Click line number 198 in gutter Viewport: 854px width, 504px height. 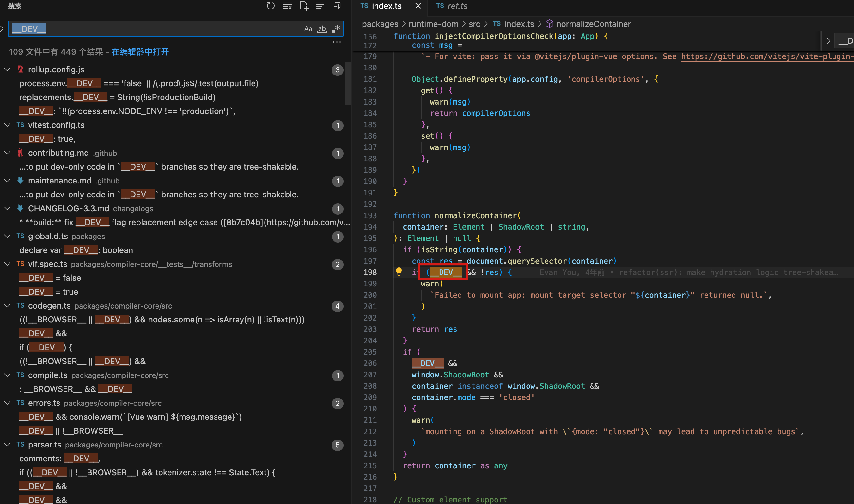[370, 273]
